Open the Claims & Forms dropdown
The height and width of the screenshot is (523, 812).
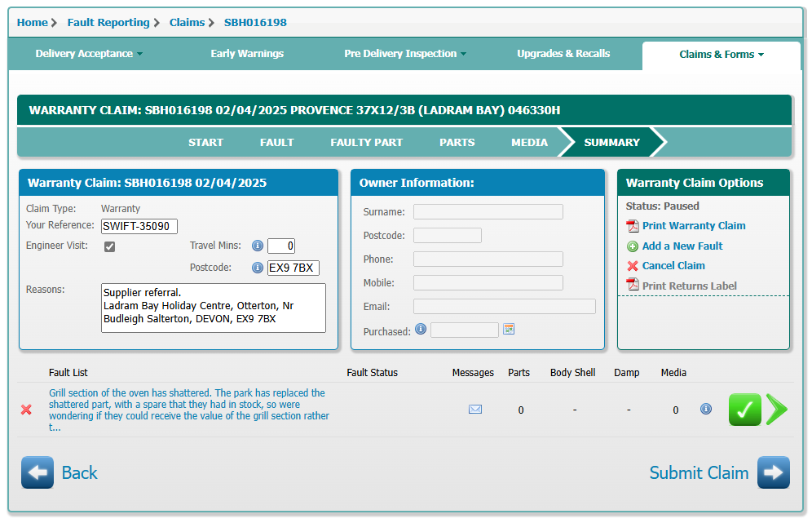[722, 55]
